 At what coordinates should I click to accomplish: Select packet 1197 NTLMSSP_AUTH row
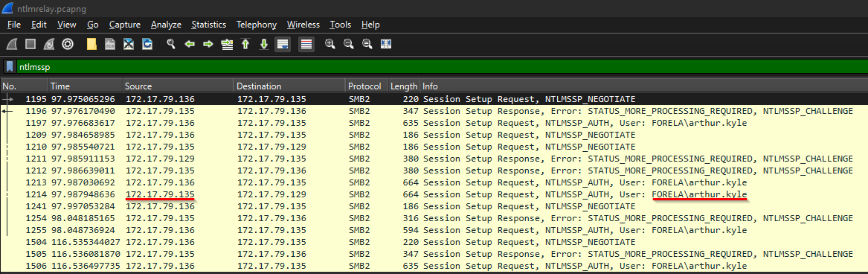(x=434, y=123)
